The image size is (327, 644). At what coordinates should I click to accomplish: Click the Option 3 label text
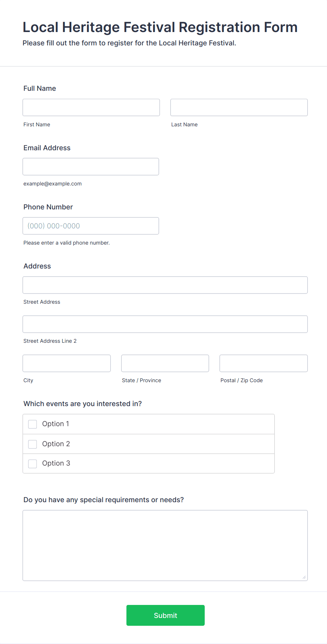point(56,463)
